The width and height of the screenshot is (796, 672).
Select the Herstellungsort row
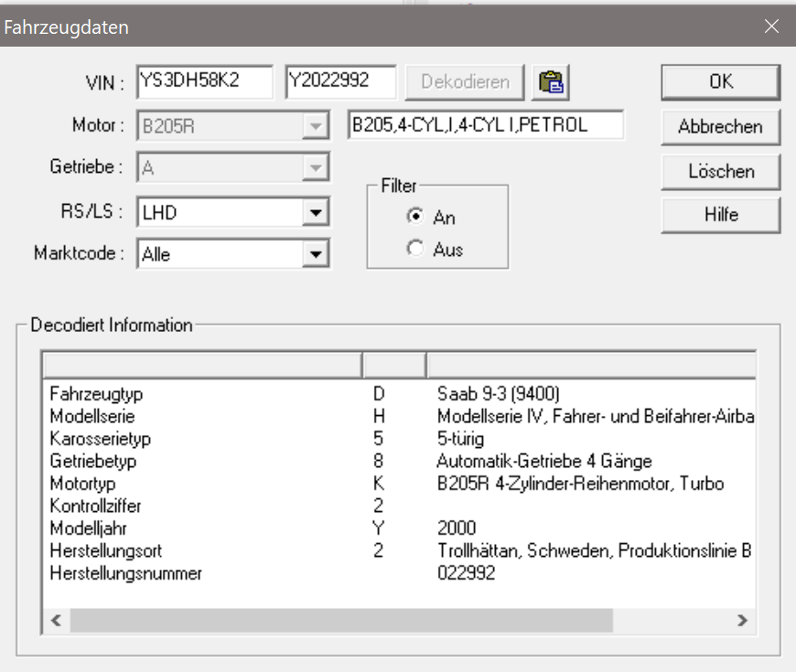400,550
